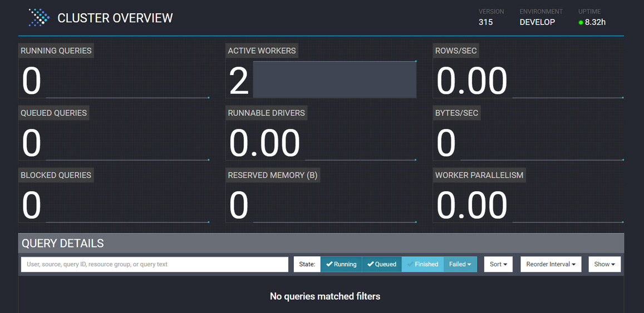Click the query search input field
The height and width of the screenshot is (313, 644).
pos(155,264)
